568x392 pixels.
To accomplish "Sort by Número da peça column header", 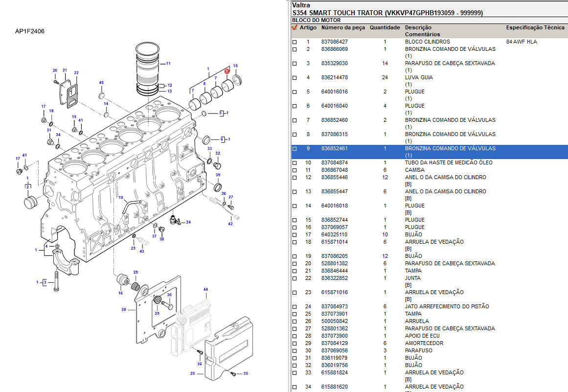I will point(343,28).
